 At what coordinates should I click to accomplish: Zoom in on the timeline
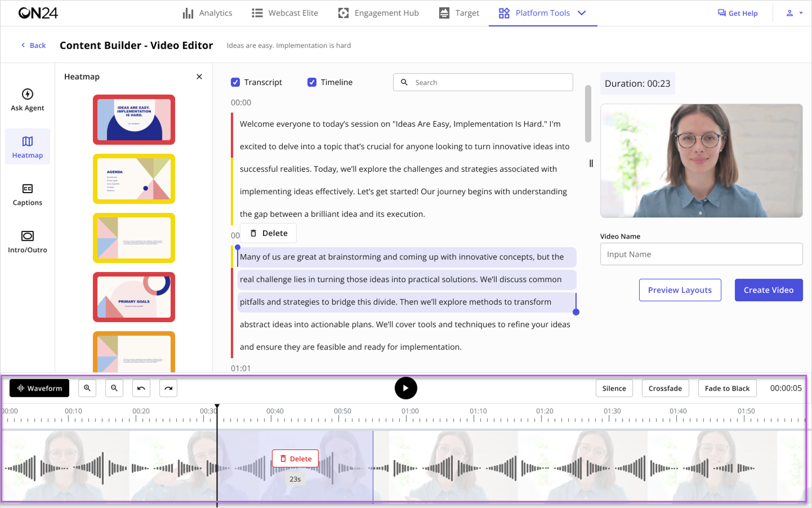pyautogui.click(x=87, y=388)
